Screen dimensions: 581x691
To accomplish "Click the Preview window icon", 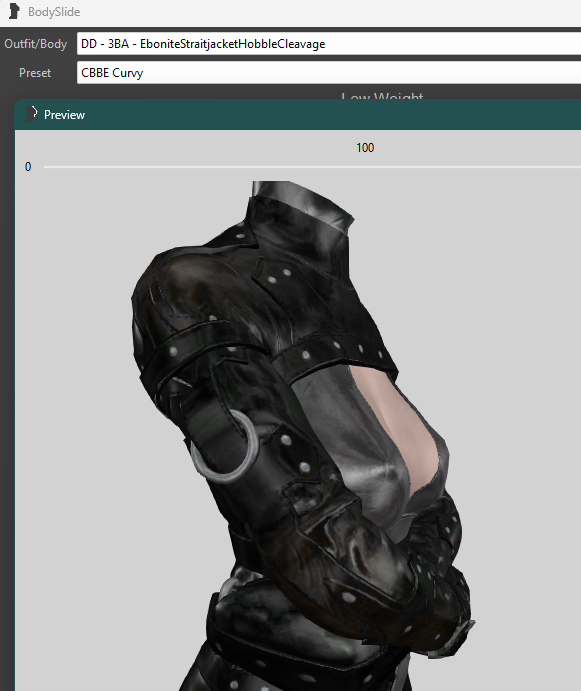I will coord(31,114).
